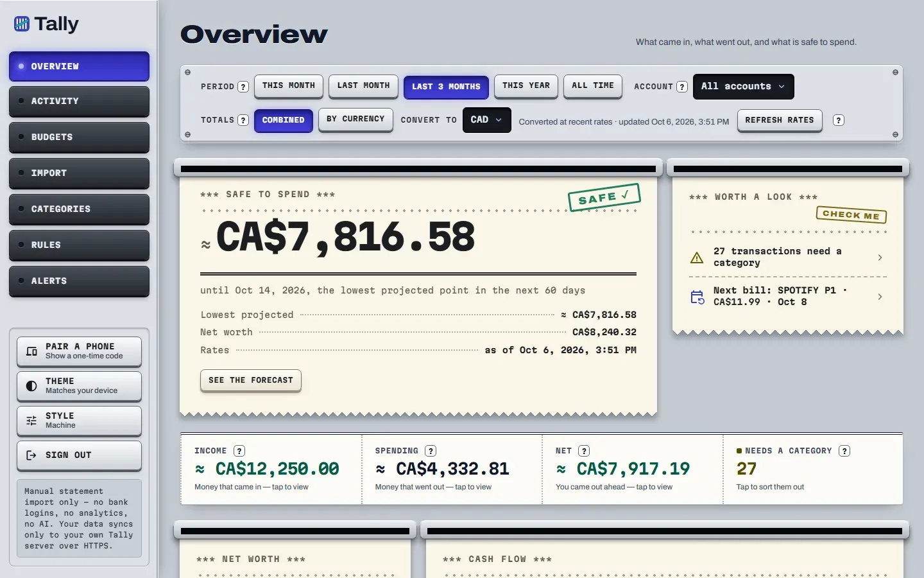Expand the Next bill Spotify P1 row

pos(788,297)
